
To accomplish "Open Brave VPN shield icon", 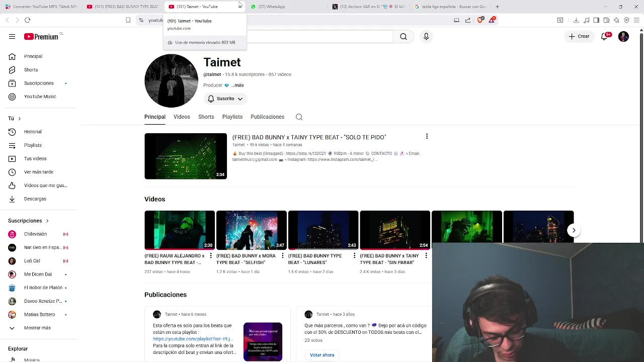I will (626, 20).
